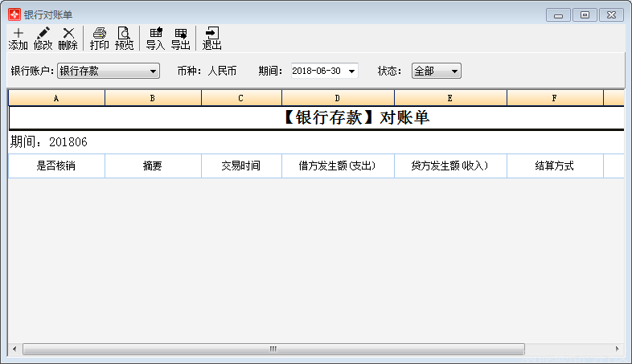632x364 pixels.
Task: Click the 借方发生额(支出) header cell
Action: pyautogui.click(x=338, y=166)
